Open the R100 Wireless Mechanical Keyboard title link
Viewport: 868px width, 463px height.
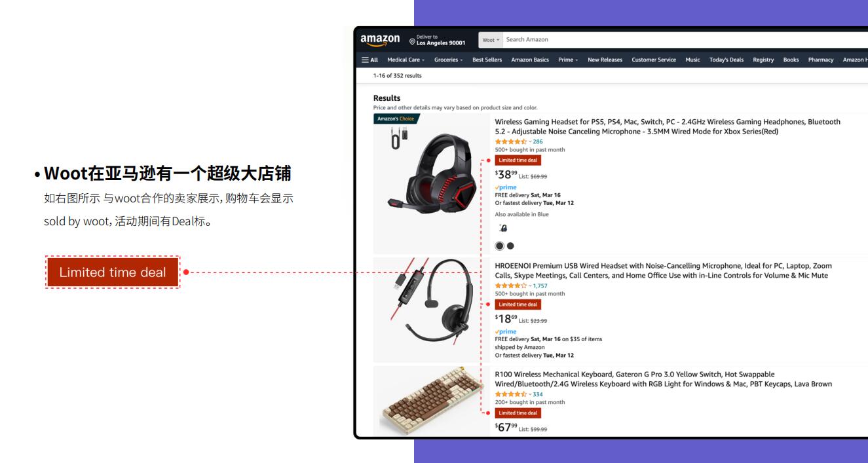point(664,379)
